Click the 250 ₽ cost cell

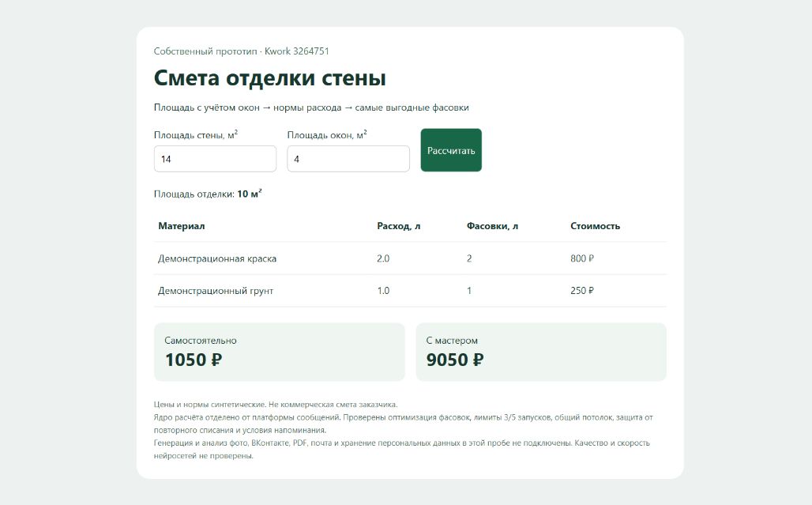point(582,291)
